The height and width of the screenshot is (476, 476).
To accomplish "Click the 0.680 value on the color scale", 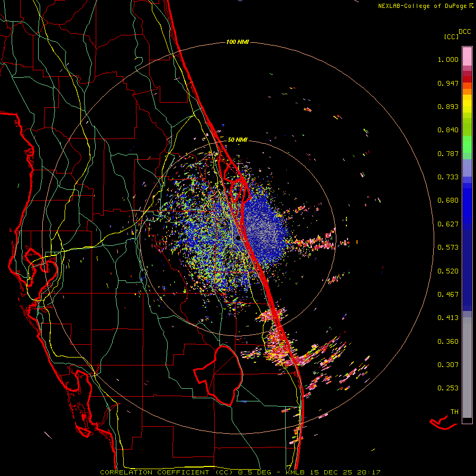I will (448, 200).
